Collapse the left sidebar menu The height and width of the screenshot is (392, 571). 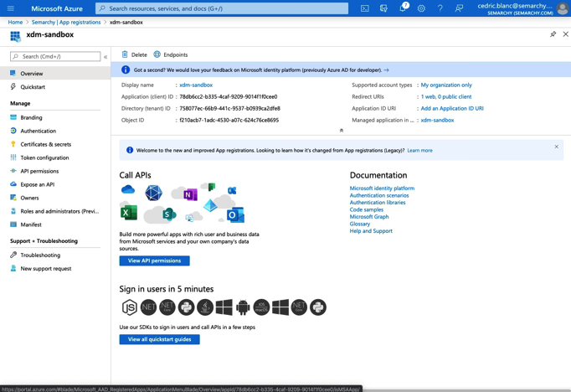click(105, 57)
